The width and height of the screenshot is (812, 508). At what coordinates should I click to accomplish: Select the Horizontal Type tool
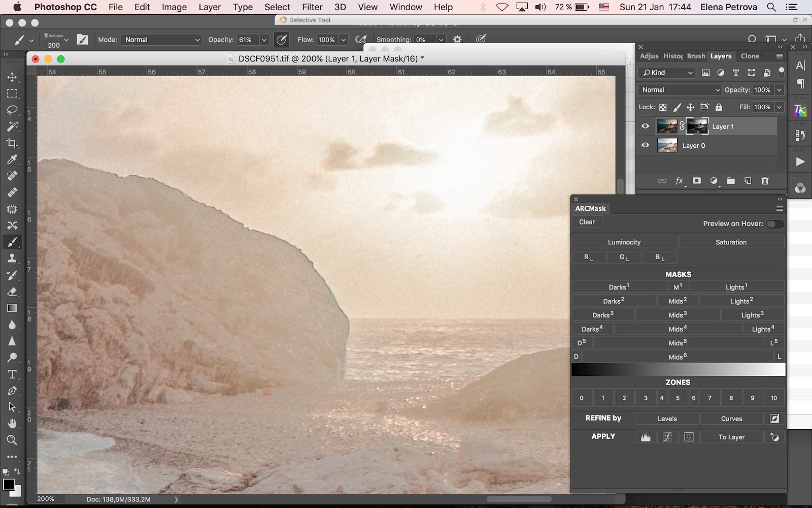12,374
